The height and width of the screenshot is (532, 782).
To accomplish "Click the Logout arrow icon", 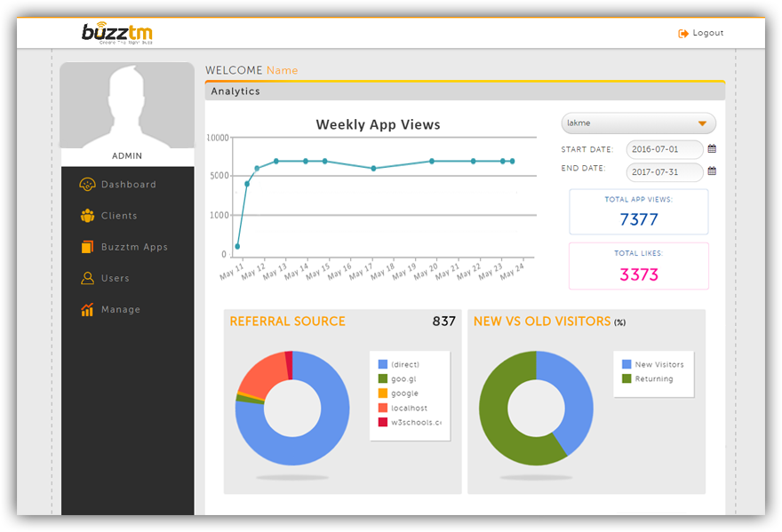I will coord(682,34).
